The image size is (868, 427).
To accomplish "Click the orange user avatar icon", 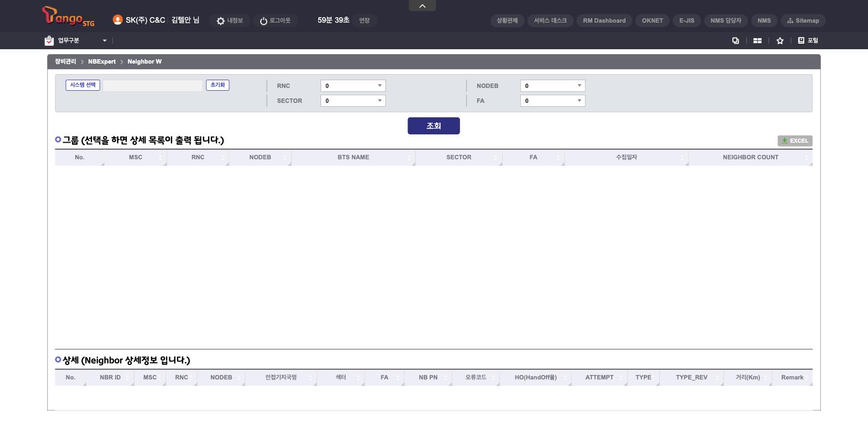I will pyautogui.click(x=117, y=20).
